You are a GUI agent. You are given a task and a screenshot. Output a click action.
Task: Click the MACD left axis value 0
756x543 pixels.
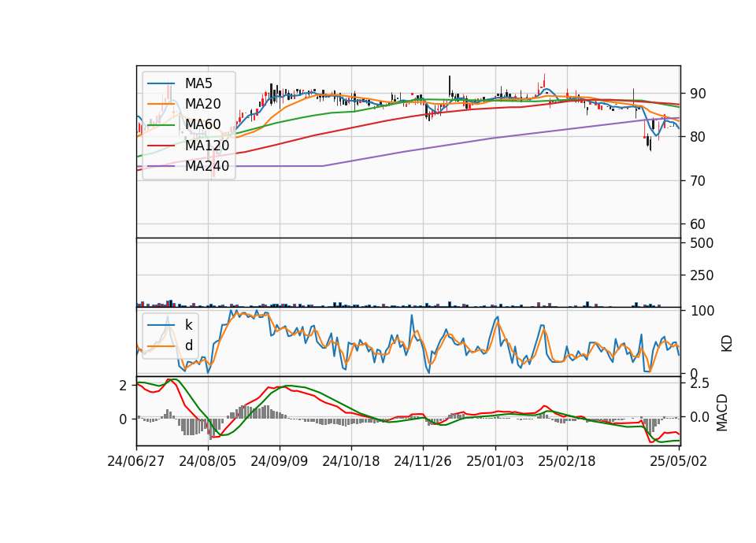pos(124,419)
